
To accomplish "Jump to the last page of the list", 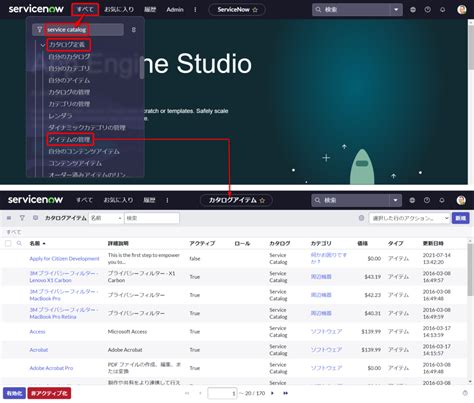I will [x=286, y=393].
